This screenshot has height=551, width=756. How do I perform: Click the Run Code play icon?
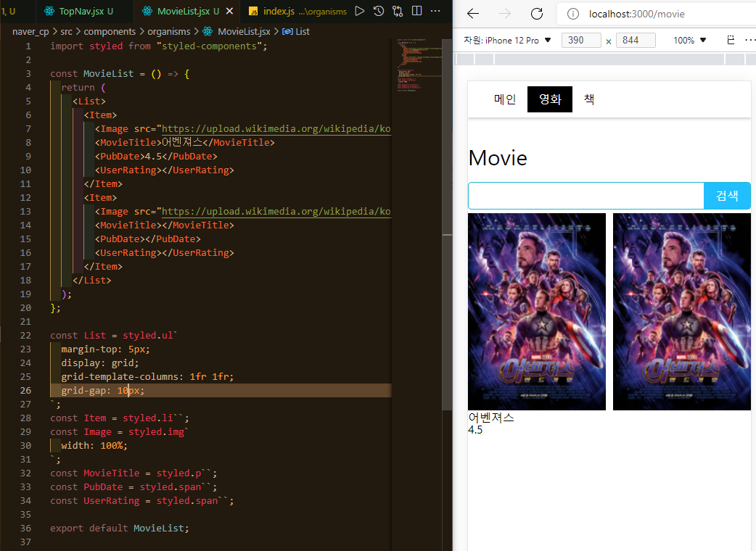pos(360,11)
